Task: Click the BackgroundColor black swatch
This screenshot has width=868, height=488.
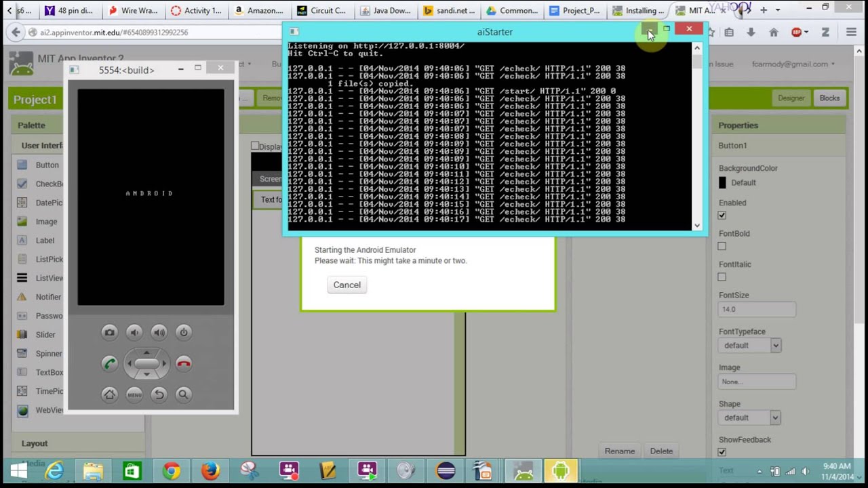Action: click(x=722, y=182)
